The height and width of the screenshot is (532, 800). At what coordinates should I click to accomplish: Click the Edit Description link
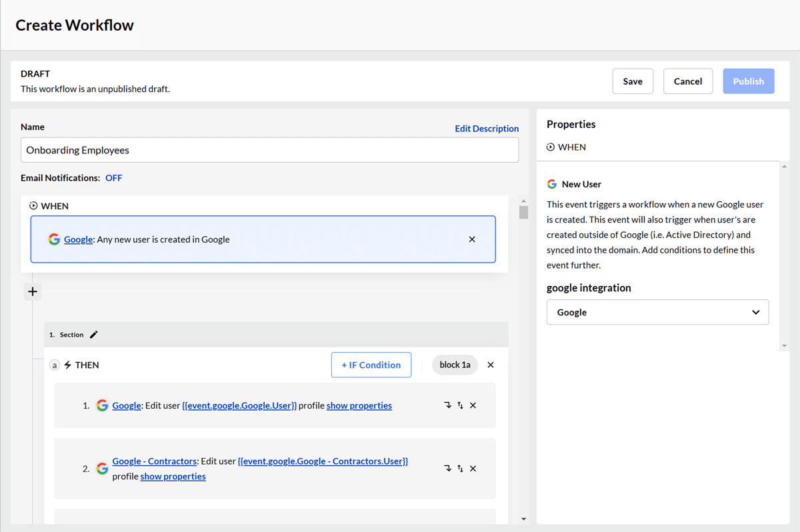point(487,128)
